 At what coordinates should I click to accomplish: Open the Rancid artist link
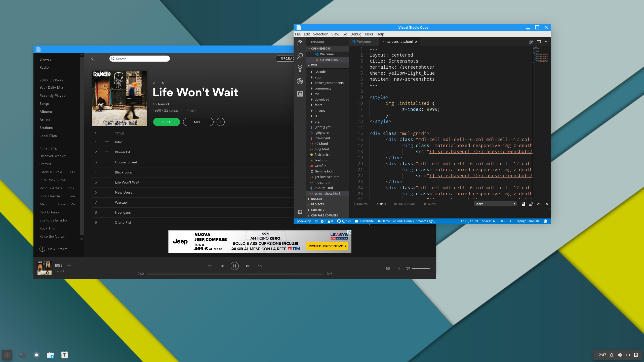point(163,104)
